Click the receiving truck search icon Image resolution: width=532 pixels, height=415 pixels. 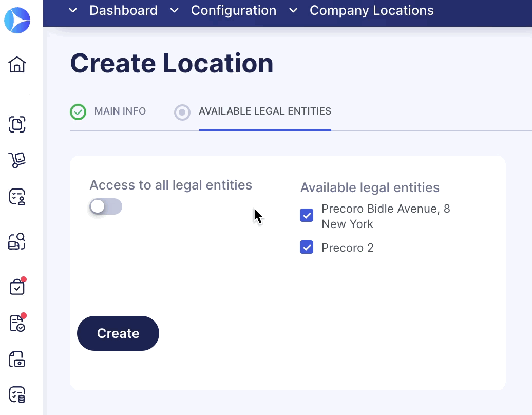[x=17, y=241]
